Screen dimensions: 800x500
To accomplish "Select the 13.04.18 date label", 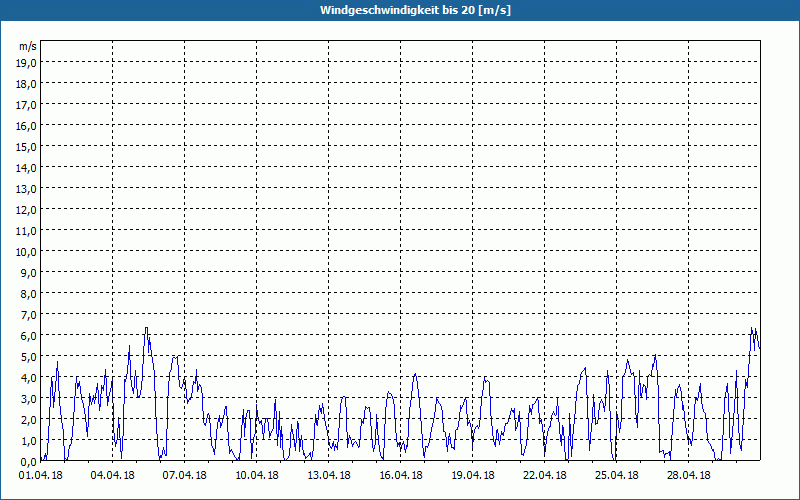I will click(x=329, y=475).
